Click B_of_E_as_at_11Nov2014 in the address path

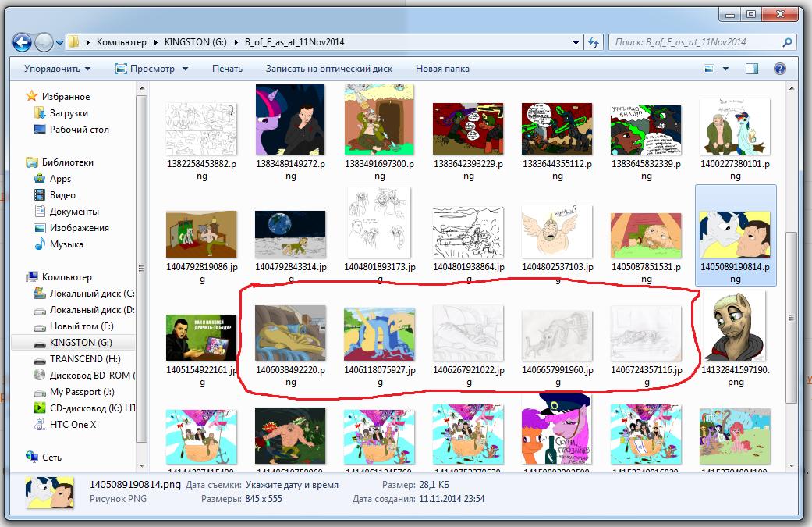coord(294,42)
